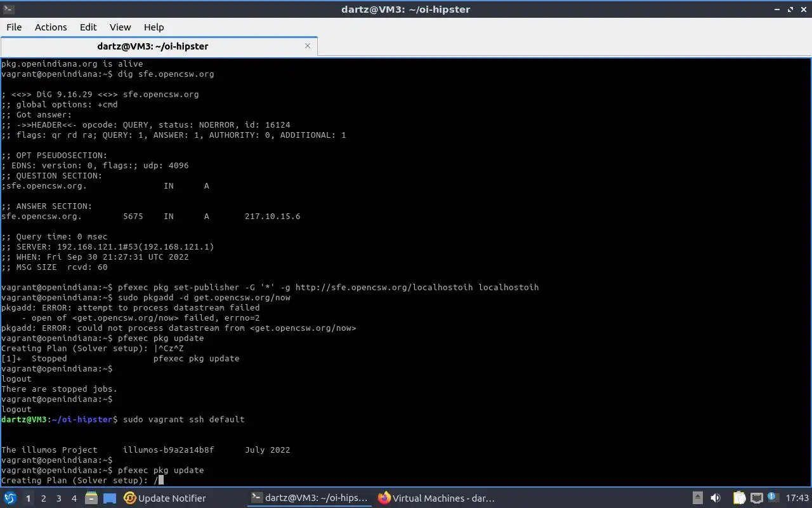812x508 pixels.
Task: Click the ';; Query time: 0 msec' line
Action: pyautogui.click(x=55, y=237)
